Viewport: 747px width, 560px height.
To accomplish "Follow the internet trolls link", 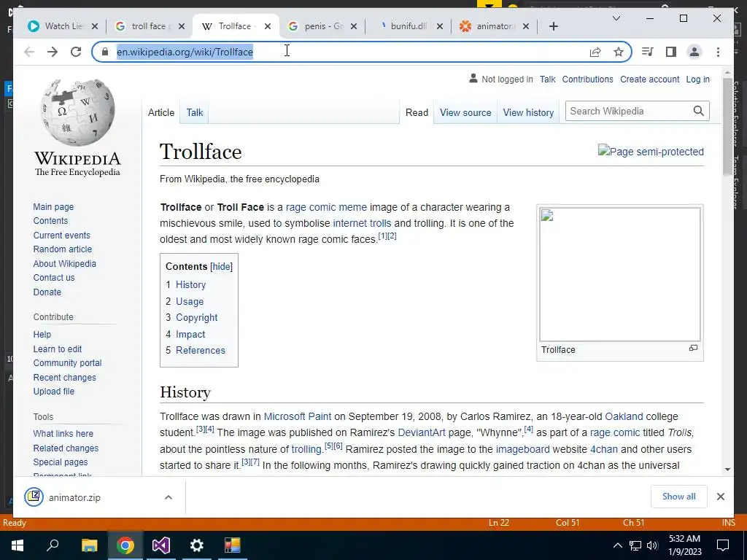I will coord(362,223).
